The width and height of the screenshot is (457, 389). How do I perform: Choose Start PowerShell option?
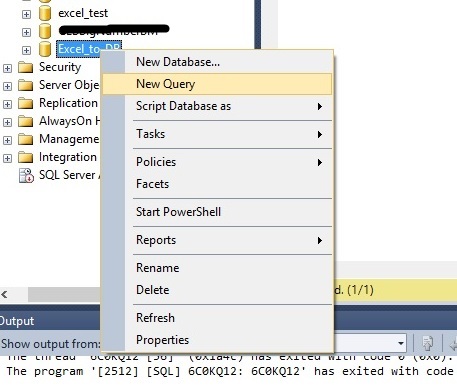click(x=217, y=212)
